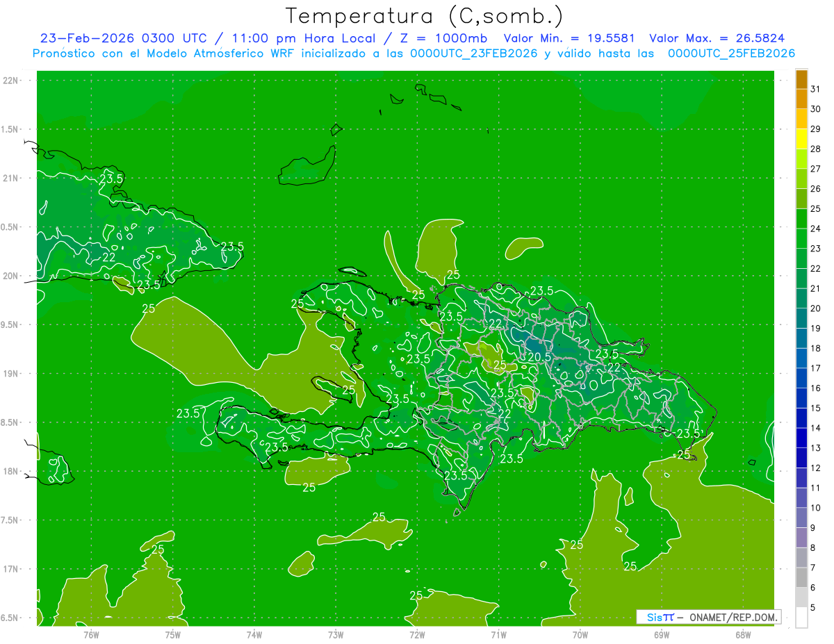Pick colorbar segment between 29 and 30

[801, 119]
